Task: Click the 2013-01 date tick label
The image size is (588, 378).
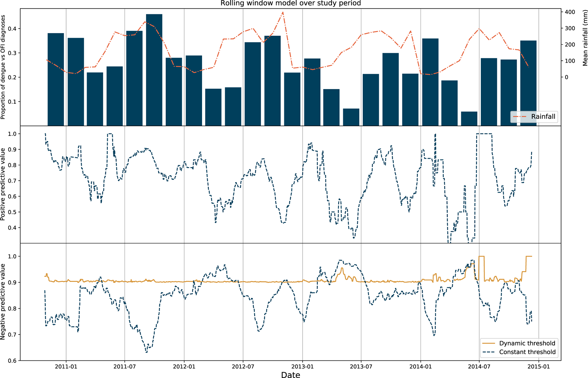Action: [302, 366]
